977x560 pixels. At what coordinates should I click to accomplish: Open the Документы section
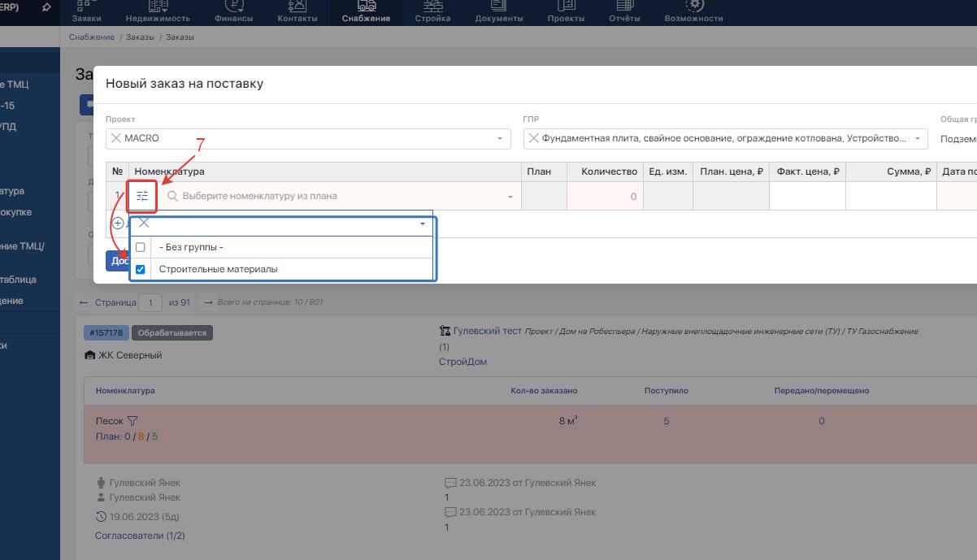click(497, 12)
